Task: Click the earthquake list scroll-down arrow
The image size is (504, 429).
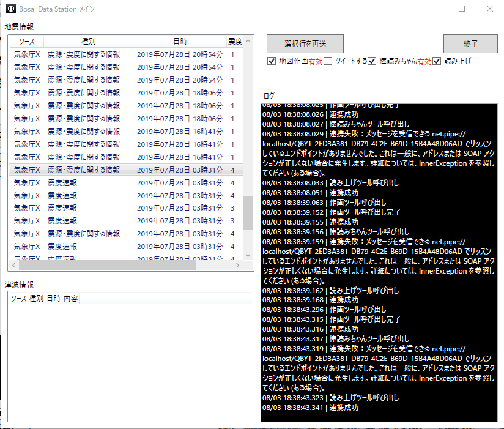Action: point(248,255)
